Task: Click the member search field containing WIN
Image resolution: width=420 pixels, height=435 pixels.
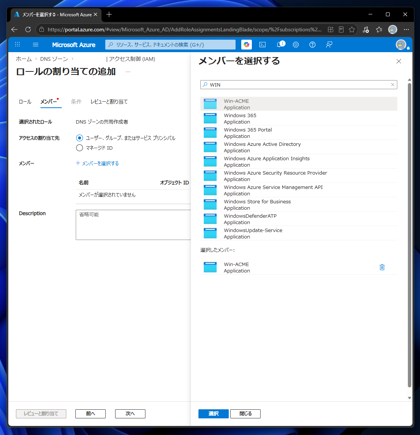Action: tap(299, 85)
